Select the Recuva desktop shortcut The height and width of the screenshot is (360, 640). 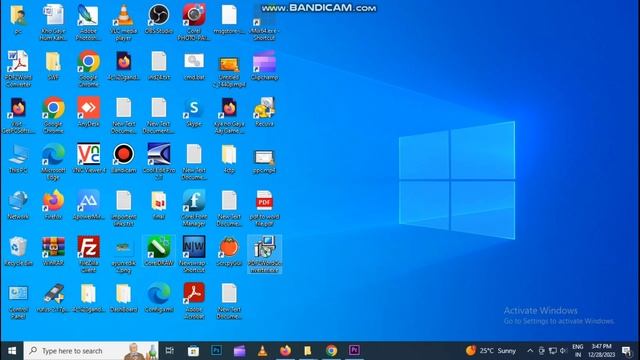point(264,112)
